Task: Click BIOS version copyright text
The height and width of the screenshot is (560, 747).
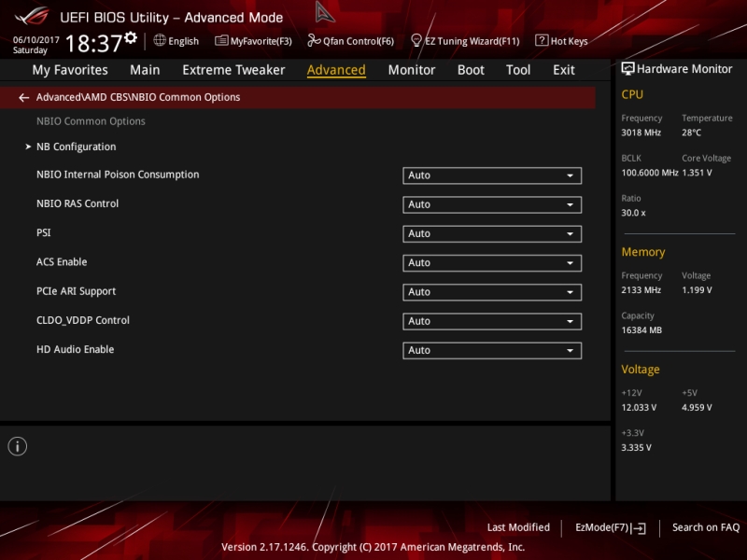Action: (x=373, y=547)
